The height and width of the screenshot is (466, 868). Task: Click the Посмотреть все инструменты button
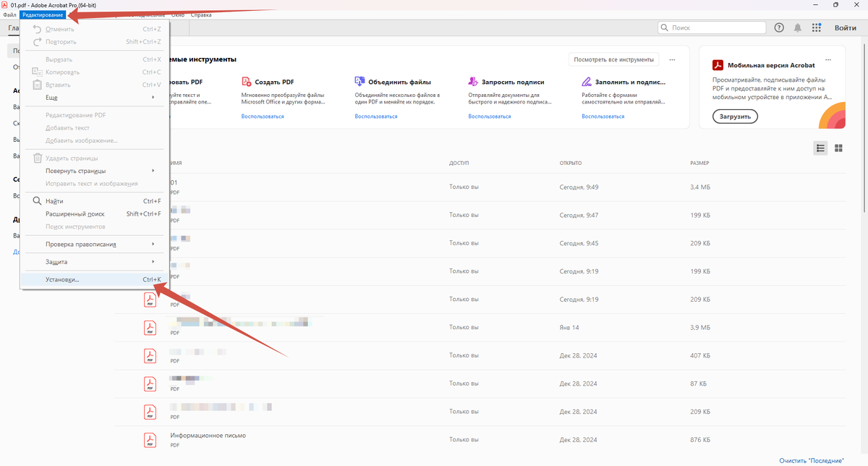pos(613,59)
